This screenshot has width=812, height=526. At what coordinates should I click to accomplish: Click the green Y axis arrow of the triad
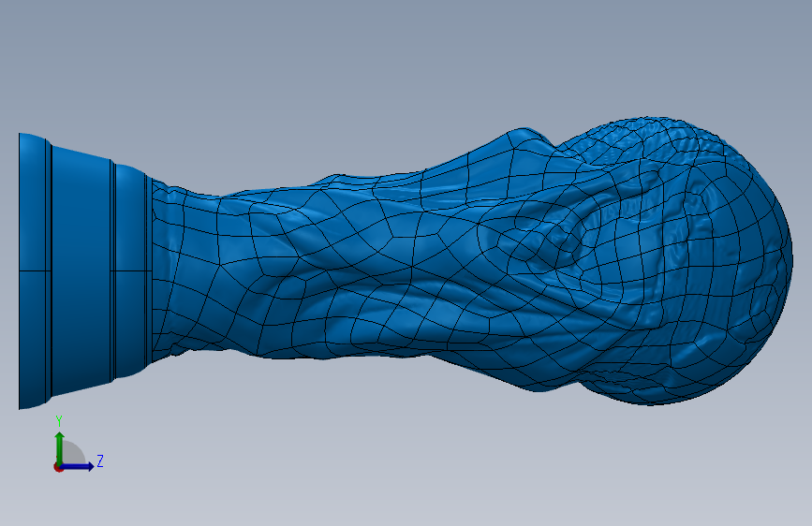click(x=59, y=447)
